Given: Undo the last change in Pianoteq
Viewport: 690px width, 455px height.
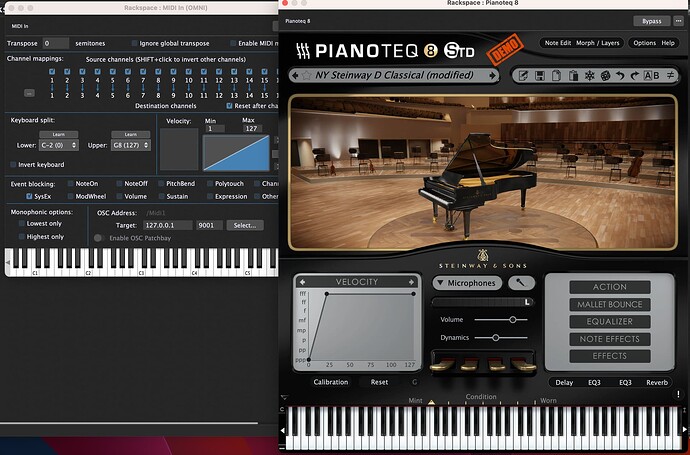Looking at the screenshot, I should point(620,76).
